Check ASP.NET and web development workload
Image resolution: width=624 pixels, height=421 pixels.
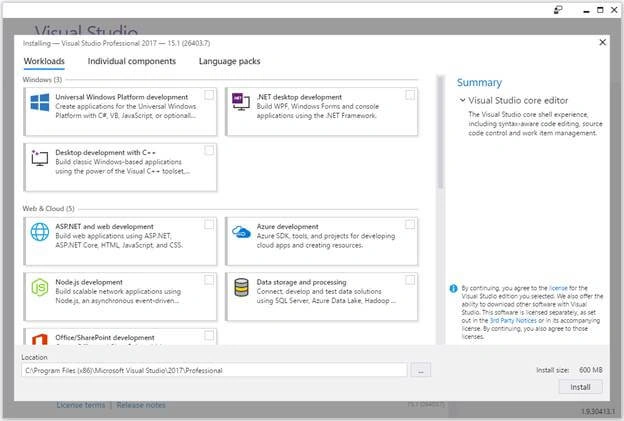coord(209,224)
